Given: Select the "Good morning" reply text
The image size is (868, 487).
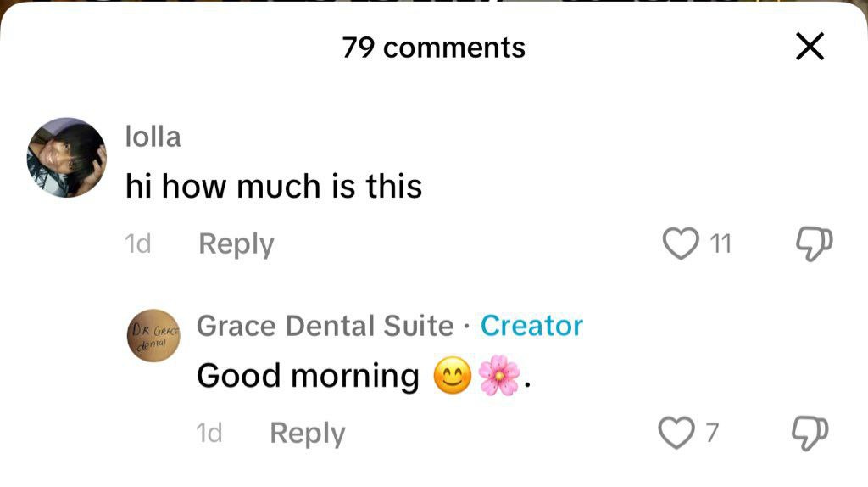Looking at the screenshot, I should click(308, 376).
